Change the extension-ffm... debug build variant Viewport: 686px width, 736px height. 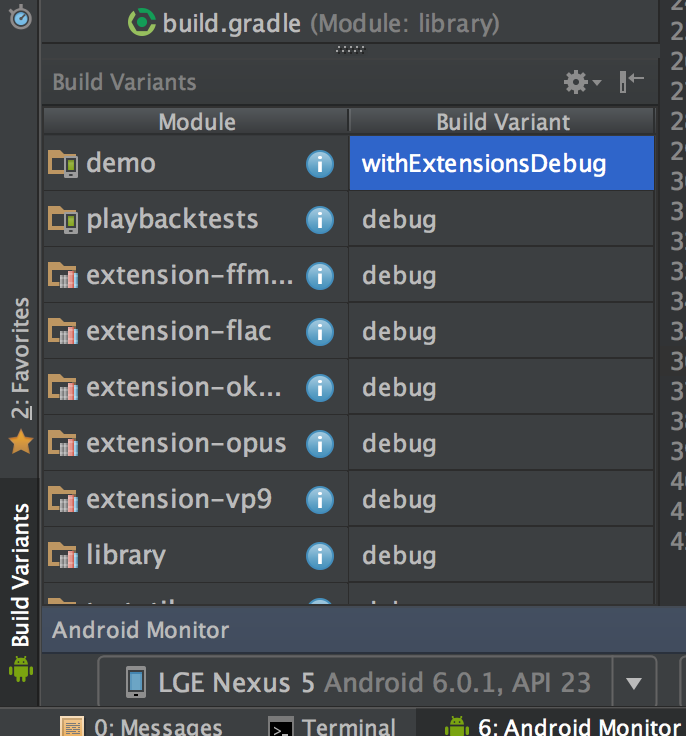tap(501, 275)
